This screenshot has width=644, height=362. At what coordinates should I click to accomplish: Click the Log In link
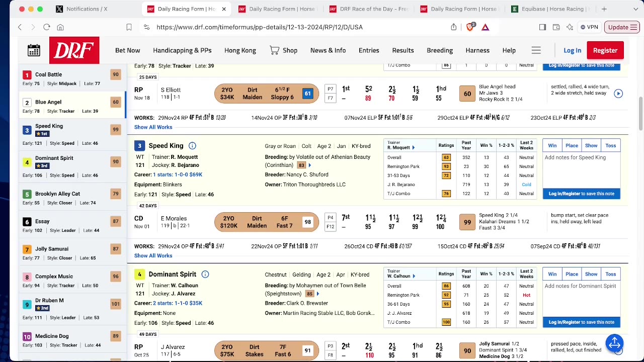572,50
